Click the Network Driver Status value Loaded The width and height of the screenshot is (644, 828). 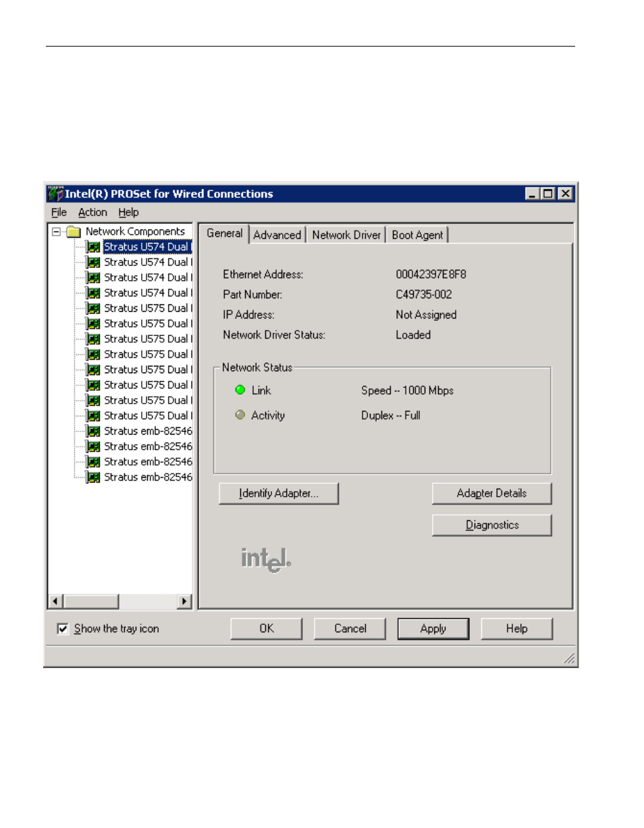[413, 335]
